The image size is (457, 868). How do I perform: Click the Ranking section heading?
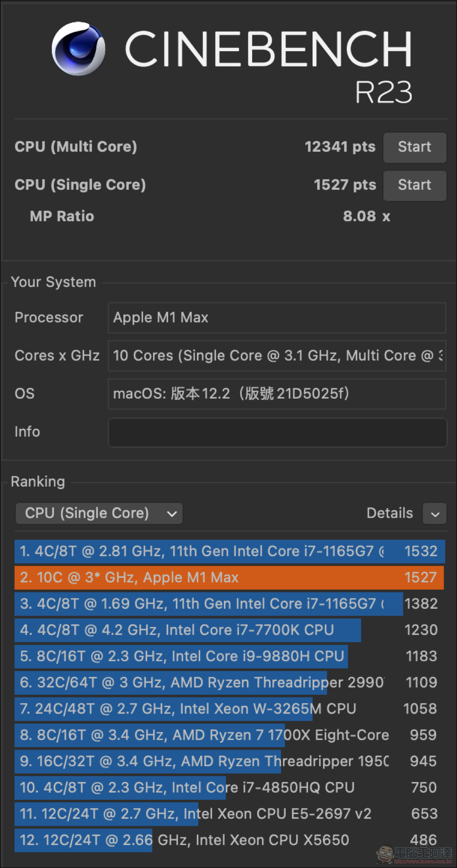click(38, 482)
